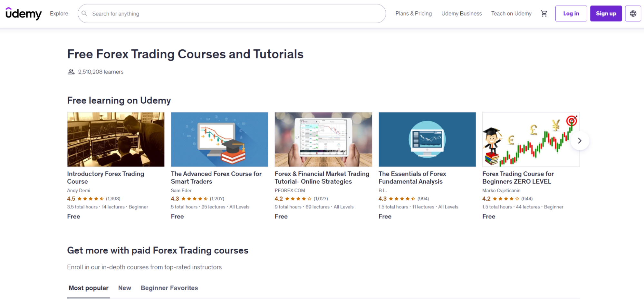Screen dimensions: 644x301
Task: Click the learners people icon
Action: [x=71, y=72]
